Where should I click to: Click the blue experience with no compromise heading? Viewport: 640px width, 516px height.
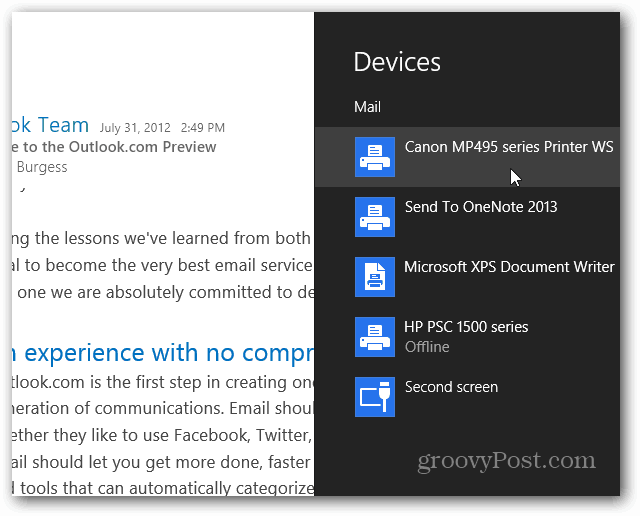(x=163, y=353)
